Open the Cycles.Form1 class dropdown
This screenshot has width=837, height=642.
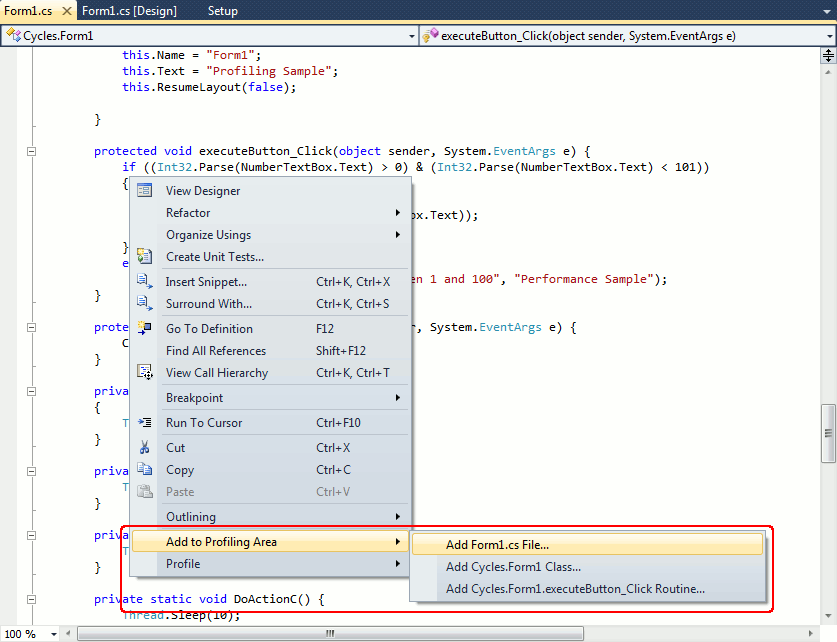(412, 36)
